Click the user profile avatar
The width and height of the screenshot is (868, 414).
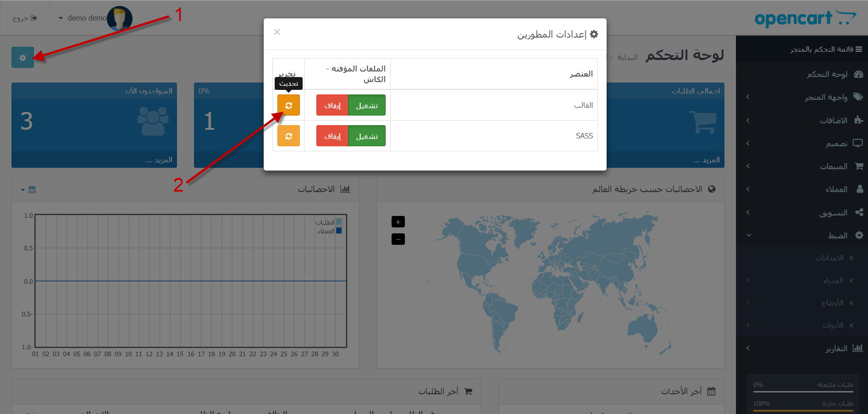click(x=120, y=19)
